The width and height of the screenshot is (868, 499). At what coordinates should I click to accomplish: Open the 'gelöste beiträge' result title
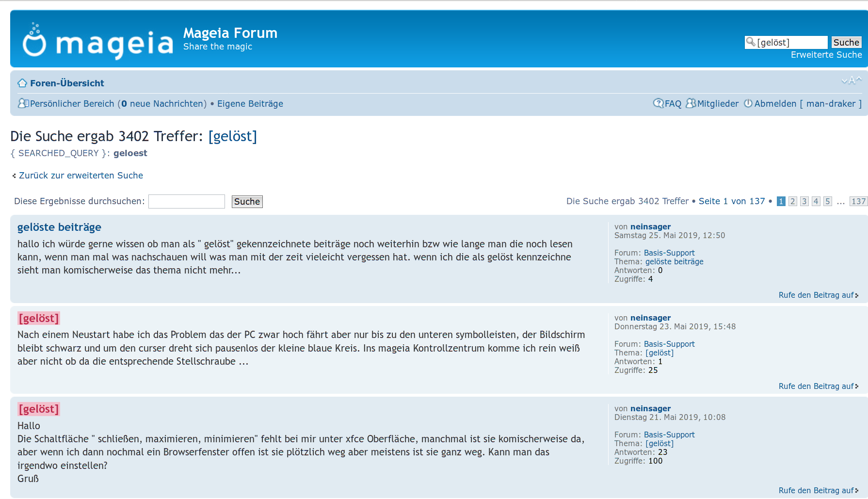(59, 227)
